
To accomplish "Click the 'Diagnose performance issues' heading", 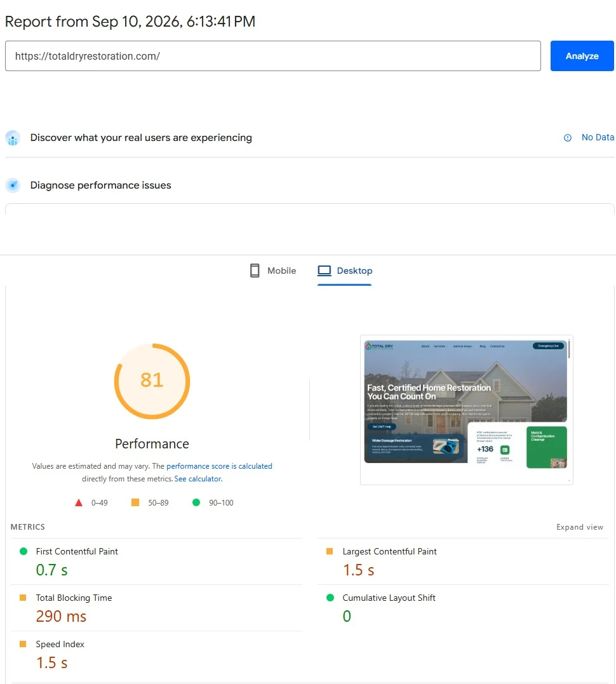I will point(100,185).
